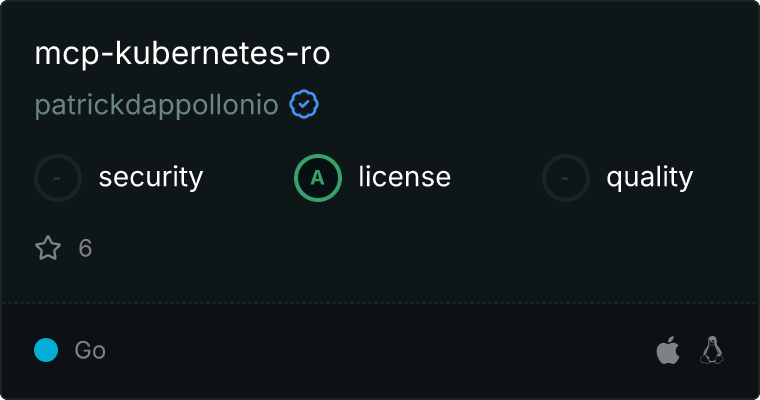
Task: Click the star count number 6
Action: click(x=85, y=248)
